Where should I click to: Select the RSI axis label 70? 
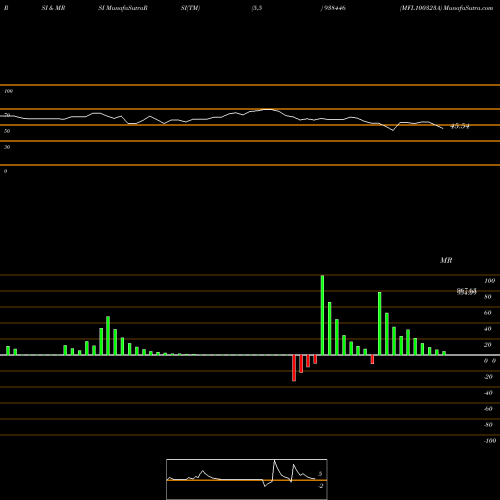tap(7, 115)
